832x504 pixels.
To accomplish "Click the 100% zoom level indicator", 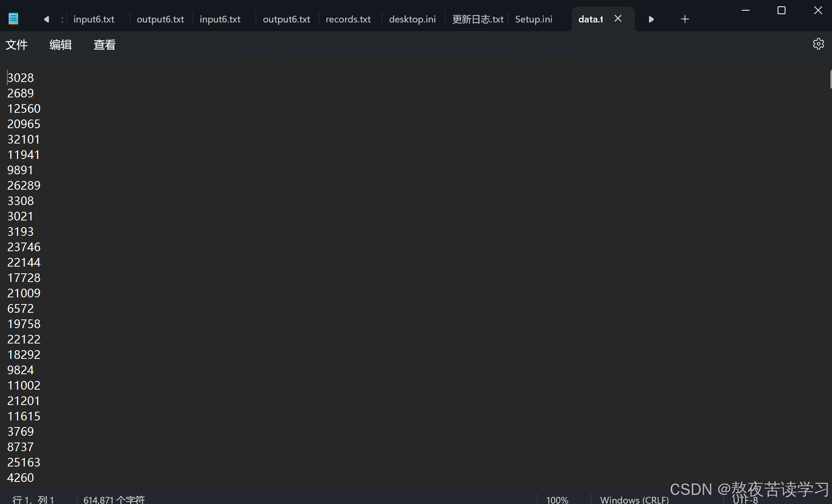I will [x=557, y=499].
